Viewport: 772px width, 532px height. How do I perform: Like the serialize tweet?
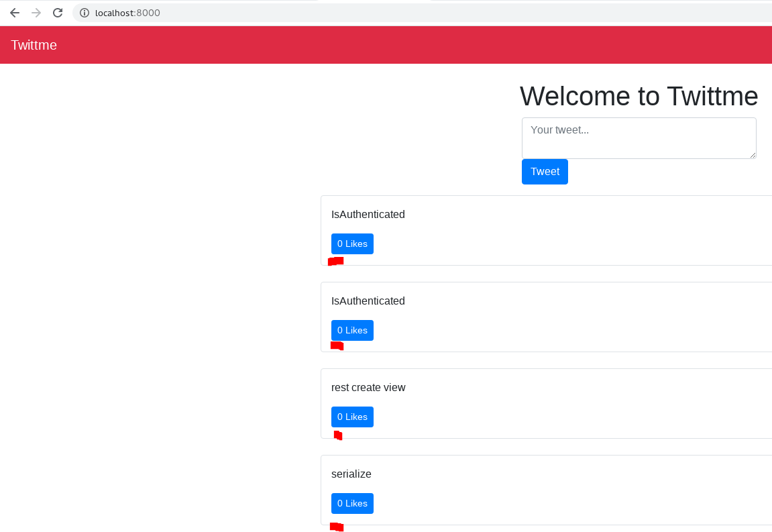coord(352,503)
